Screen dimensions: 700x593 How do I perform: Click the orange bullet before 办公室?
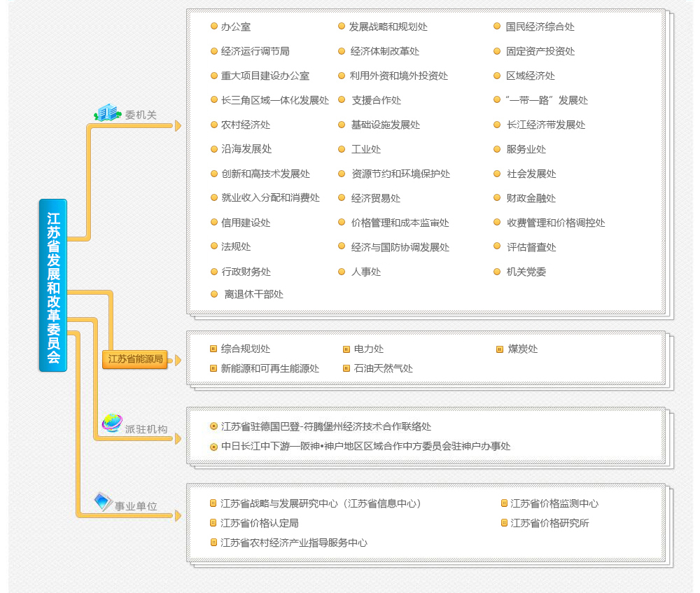(x=214, y=27)
